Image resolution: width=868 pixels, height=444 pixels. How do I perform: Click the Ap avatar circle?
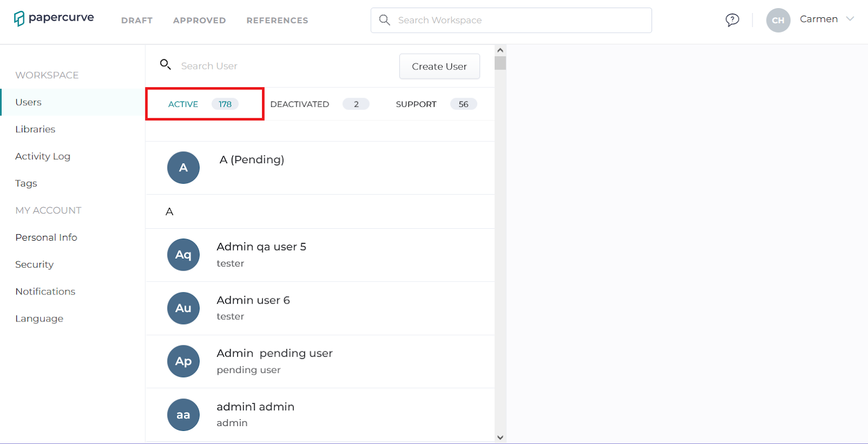(183, 361)
